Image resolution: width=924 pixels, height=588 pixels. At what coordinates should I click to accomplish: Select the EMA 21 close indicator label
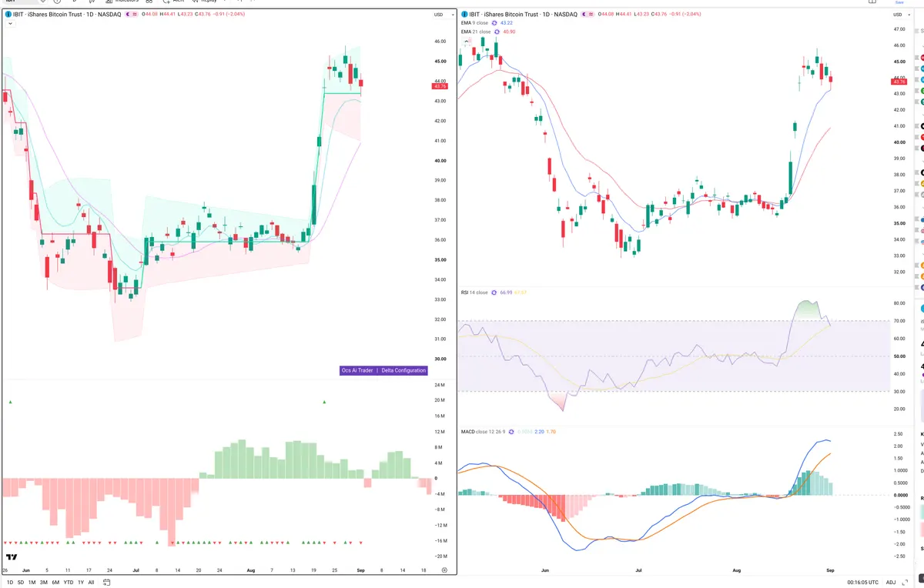click(x=475, y=32)
